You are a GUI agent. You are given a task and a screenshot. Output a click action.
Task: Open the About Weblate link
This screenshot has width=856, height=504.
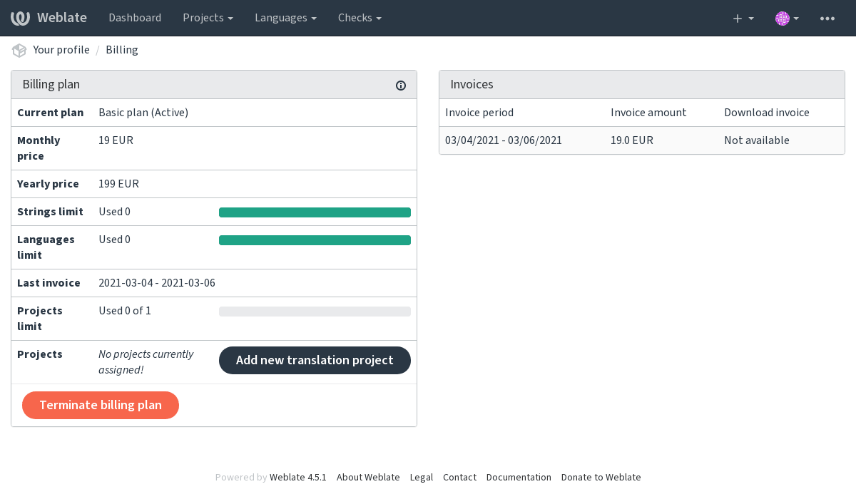(x=368, y=478)
